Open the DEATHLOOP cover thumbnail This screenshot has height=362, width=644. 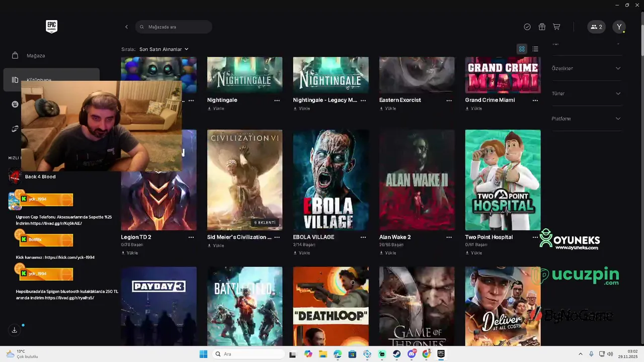pos(331,306)
